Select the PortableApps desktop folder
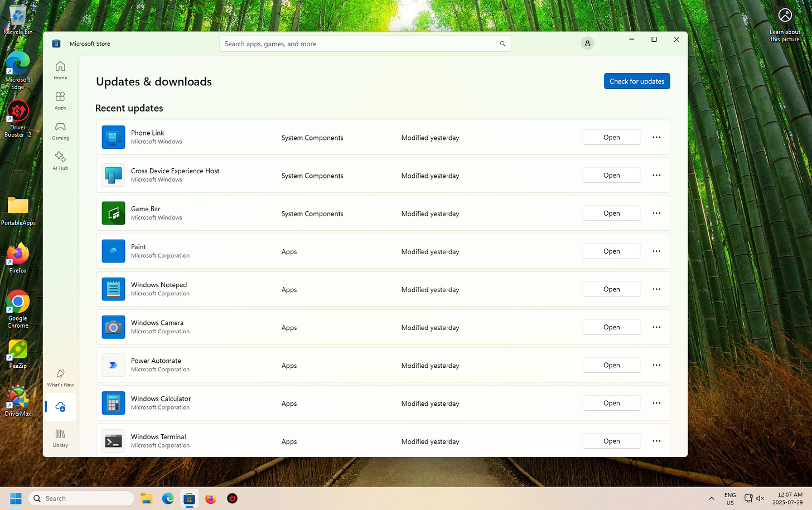Viewport: 812px width, 510px height. click(x=18, y=211)
